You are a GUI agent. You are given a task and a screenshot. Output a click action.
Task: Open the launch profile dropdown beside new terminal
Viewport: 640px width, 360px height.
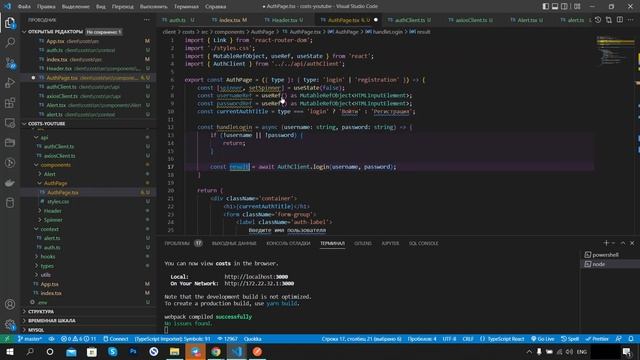(613, 243)
